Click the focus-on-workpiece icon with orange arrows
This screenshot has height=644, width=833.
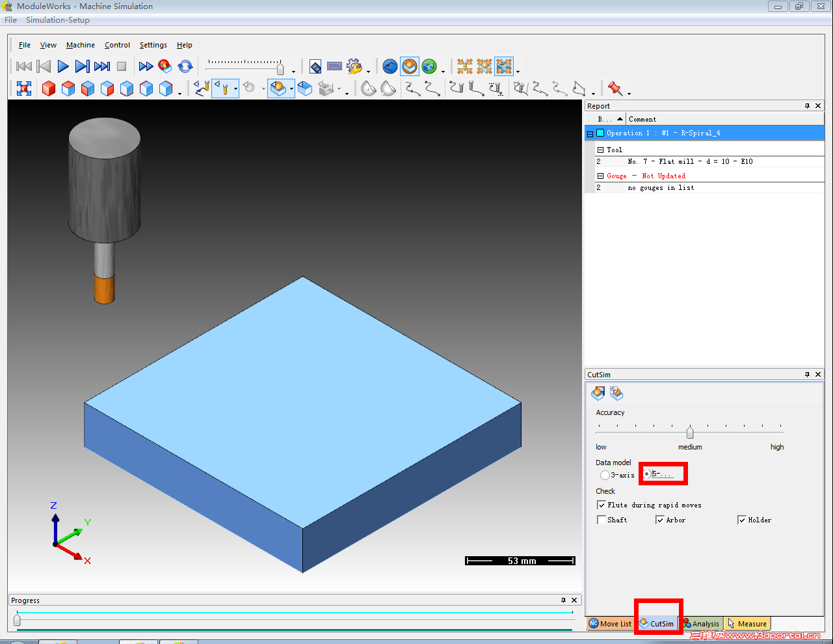(x=484, y=66)
